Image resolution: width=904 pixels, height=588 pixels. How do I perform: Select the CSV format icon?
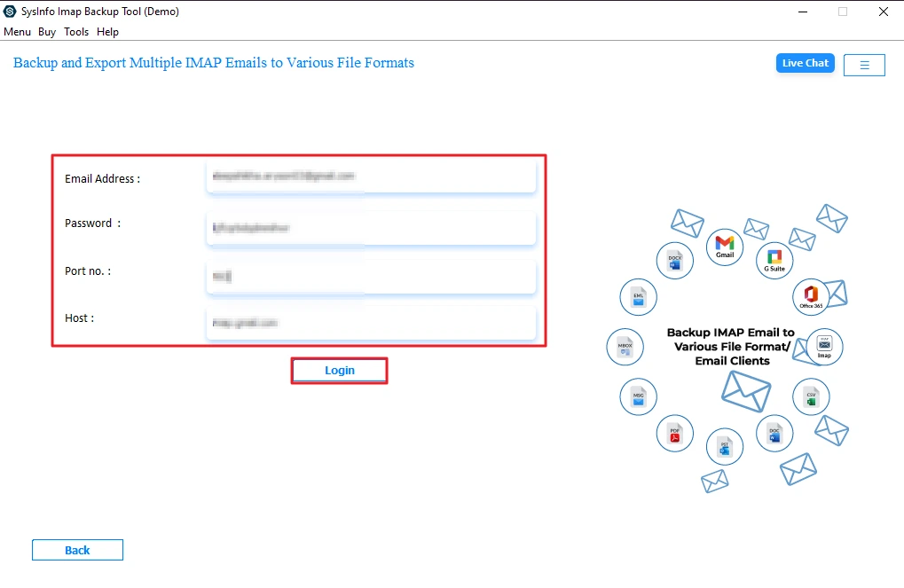[810, 396]
